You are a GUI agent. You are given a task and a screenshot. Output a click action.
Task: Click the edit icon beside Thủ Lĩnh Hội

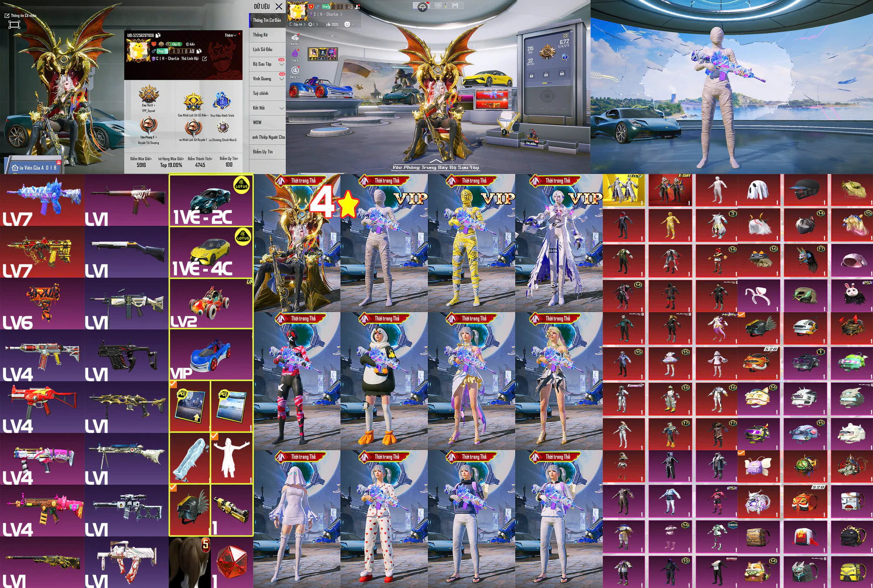(x=204, y=58)
